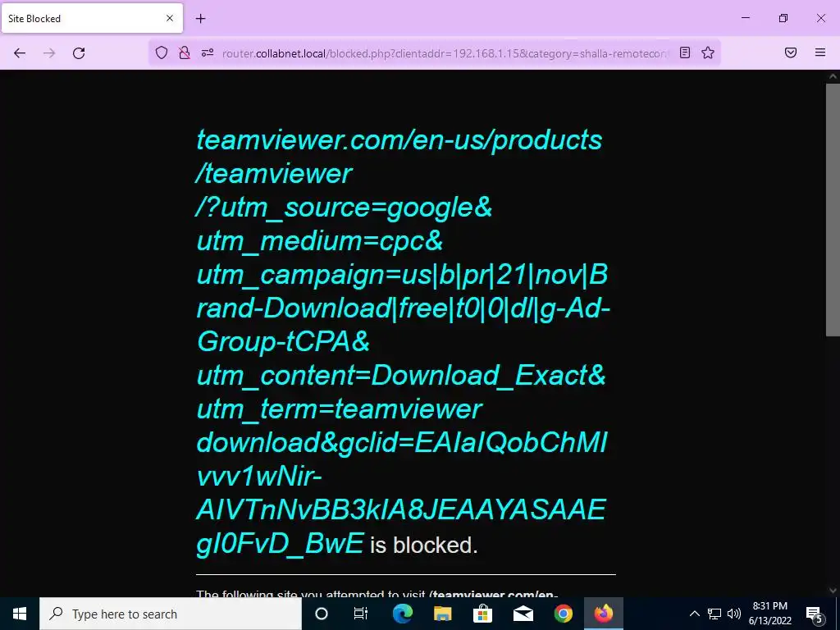Click the 'is blocked.' text
Image resolution: width=840 pixels, height=630 pixels.
tap(424, 546)
